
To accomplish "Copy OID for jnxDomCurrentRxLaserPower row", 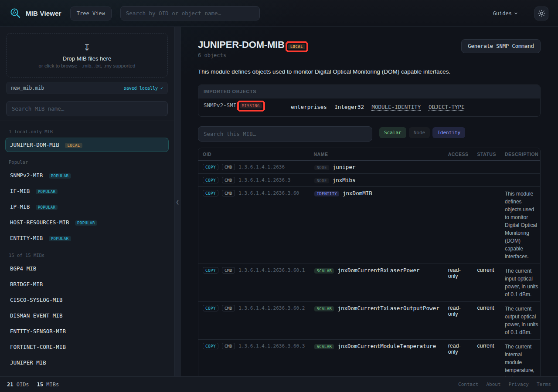I will (x=211, y=270).
